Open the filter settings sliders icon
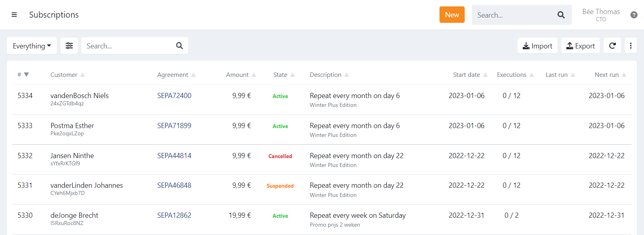This screenshot has height=235, width=644. 69,46
